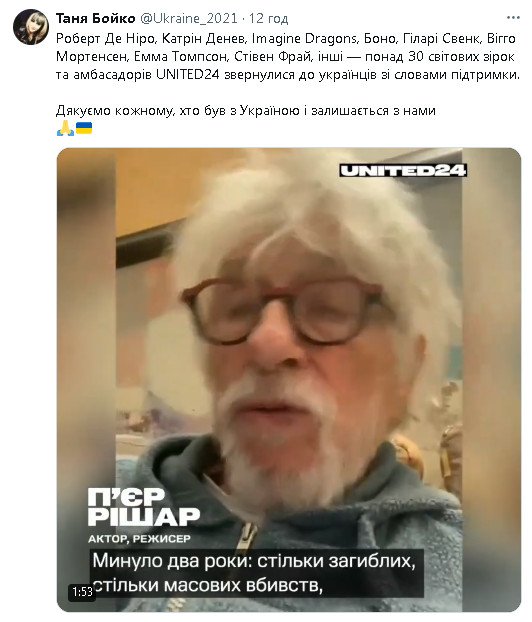Open Таня Бойко's profile avatar
The height and width of the screenshot is (622, 532).
31,27
